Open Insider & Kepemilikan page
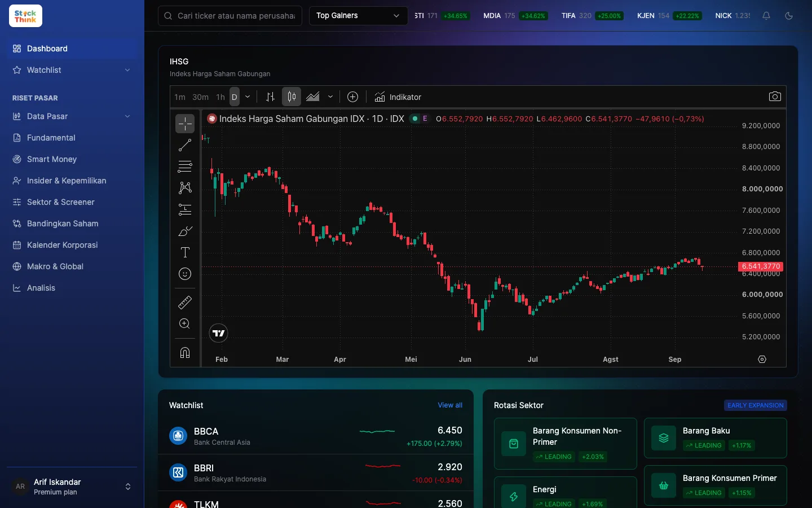 tap(72, 181)
